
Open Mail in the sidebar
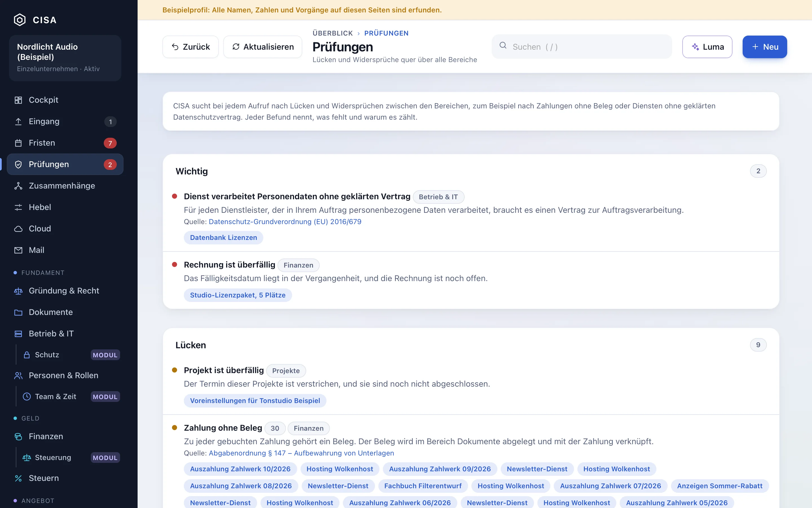[65, 250]
